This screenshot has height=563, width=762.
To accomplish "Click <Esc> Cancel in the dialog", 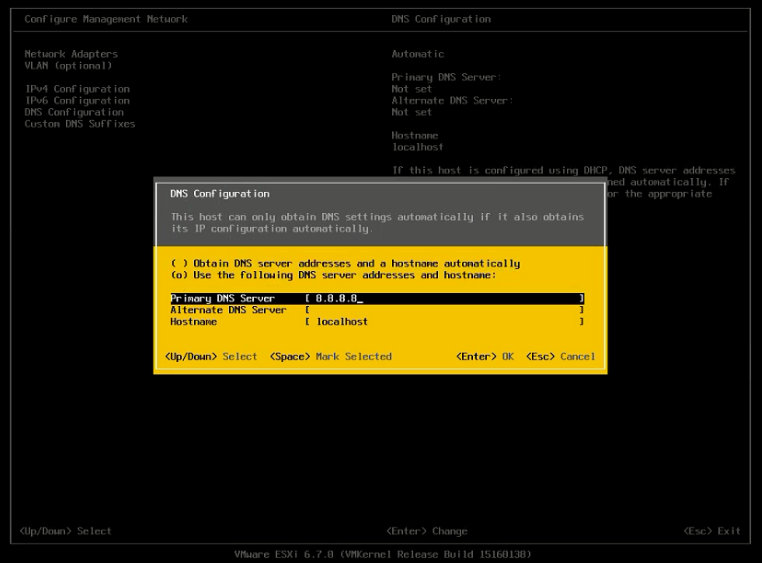I will (x=560, y=357).
